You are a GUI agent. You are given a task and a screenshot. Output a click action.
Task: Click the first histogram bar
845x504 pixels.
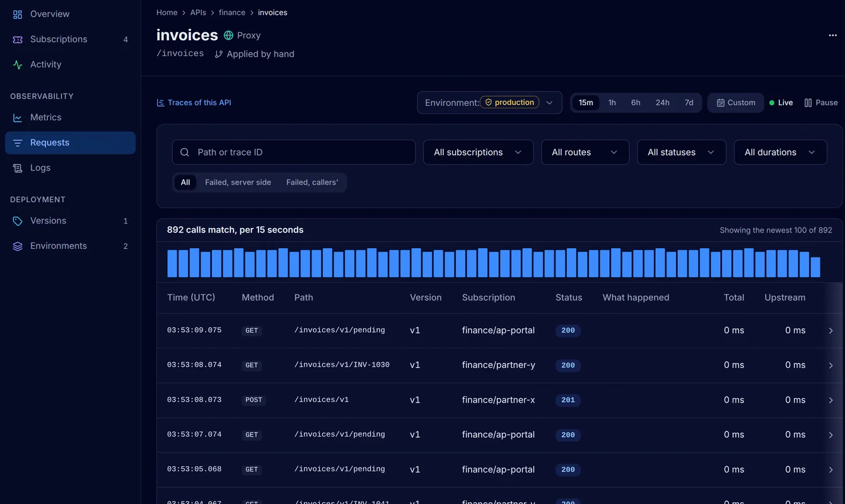click(x=172, y=264)
